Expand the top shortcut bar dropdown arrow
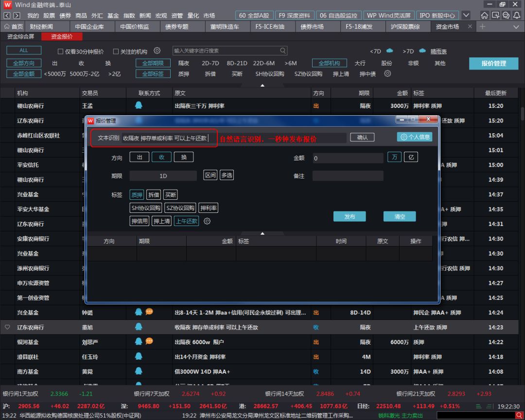The height and width of the screenshot is (420, 525). pos(466,16)
